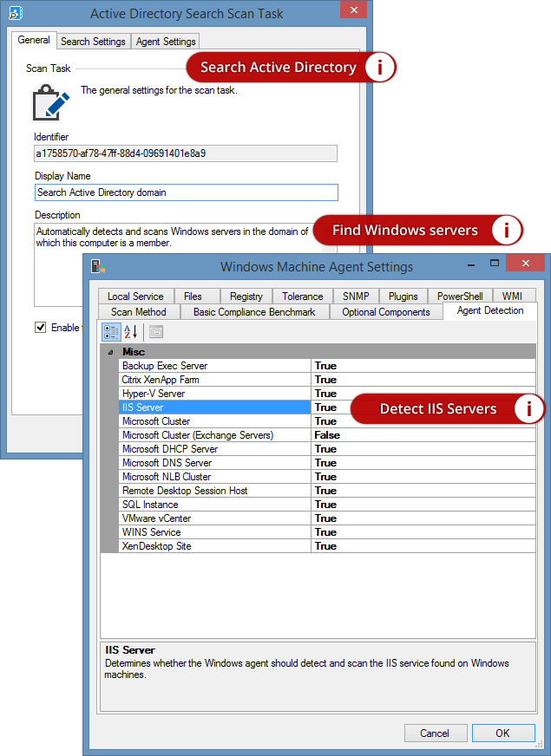
Task: Click the OK button
Action: [x=502, y=733]
